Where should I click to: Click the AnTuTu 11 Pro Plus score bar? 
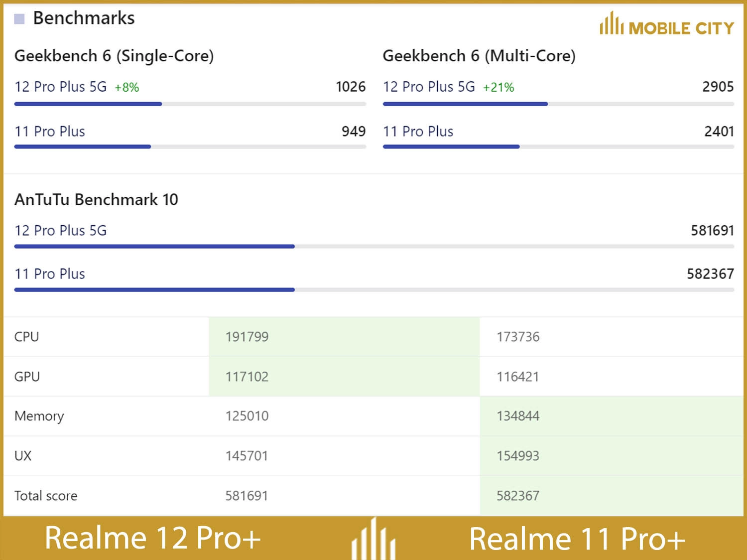374,289
